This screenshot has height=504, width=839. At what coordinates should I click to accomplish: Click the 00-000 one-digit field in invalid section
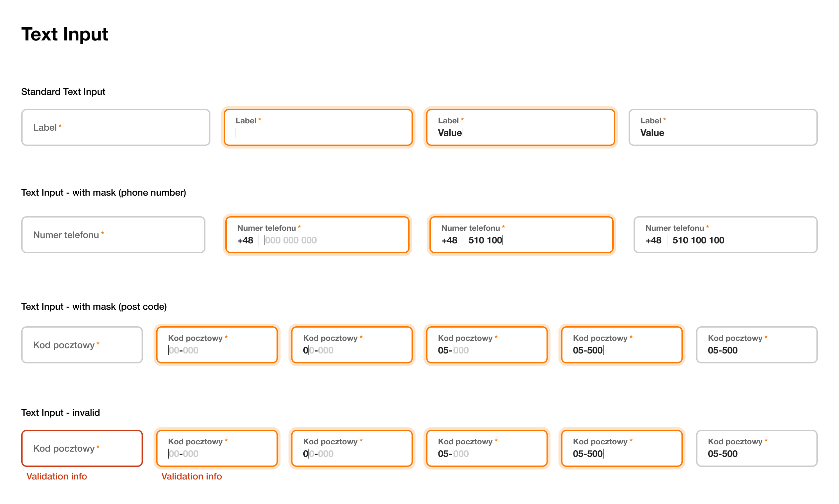click(x=351, y=448)
